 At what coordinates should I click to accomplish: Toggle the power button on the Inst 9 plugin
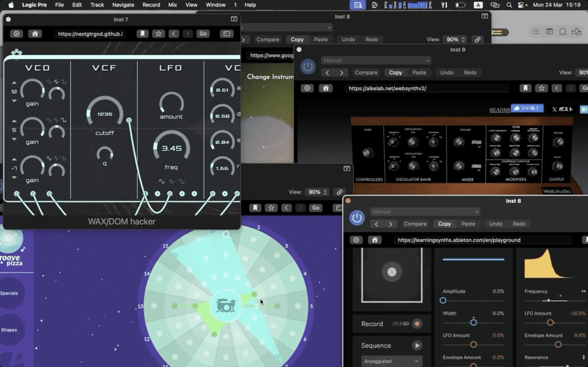[x=307, y=66]
